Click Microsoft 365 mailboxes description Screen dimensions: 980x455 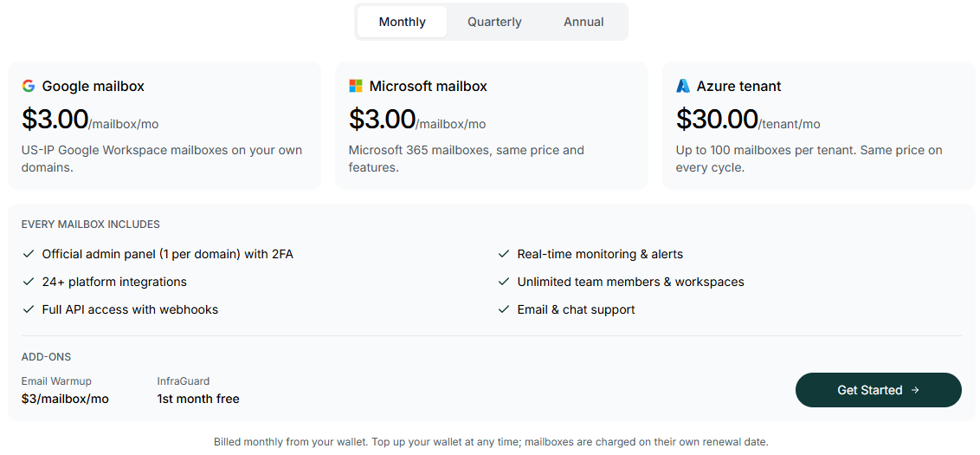(x=467, y=159)
